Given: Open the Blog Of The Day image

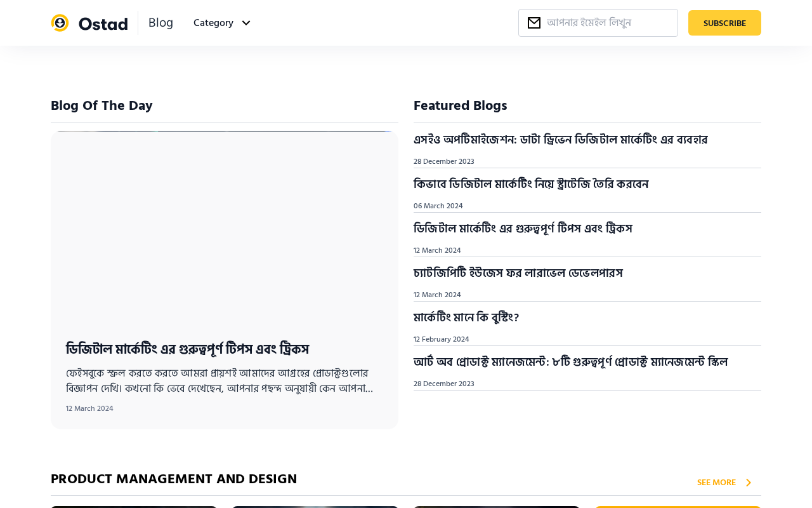Looking at the screenshot, I should [x=225, y=229].
